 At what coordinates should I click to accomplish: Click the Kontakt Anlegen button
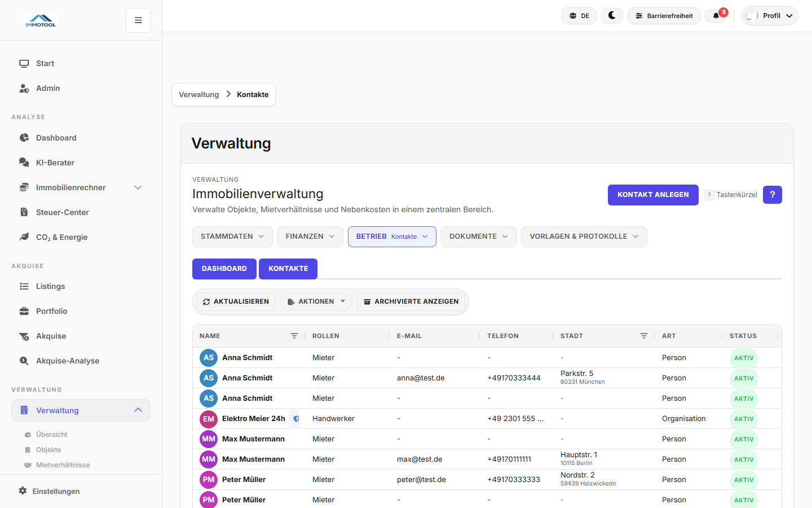tap(653, 195)
